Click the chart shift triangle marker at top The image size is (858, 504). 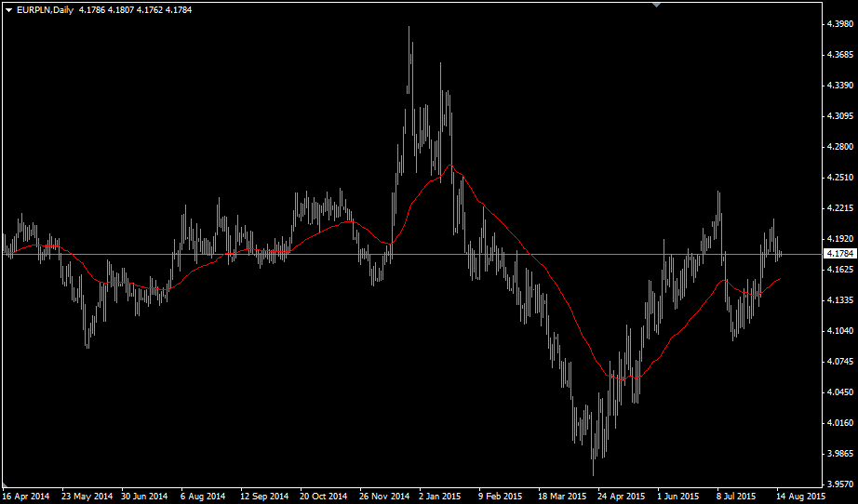coord(657,5)
